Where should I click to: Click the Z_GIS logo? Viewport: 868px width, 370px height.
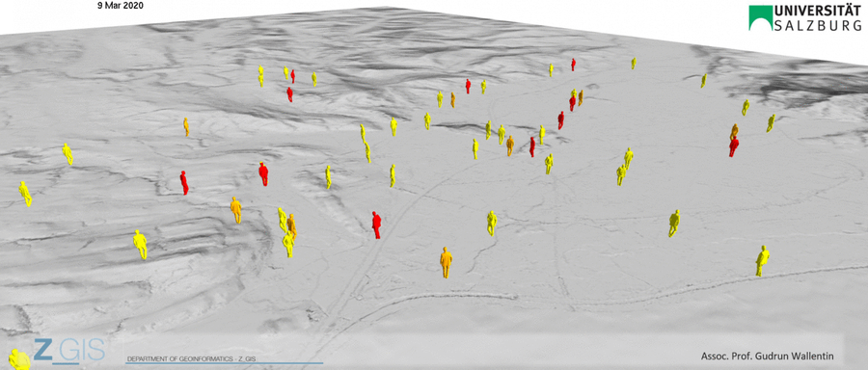click(68, 350)
